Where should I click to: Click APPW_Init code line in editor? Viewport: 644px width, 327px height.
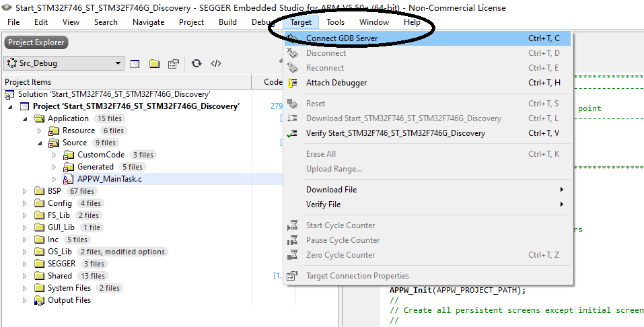click(x=458, y=290)
